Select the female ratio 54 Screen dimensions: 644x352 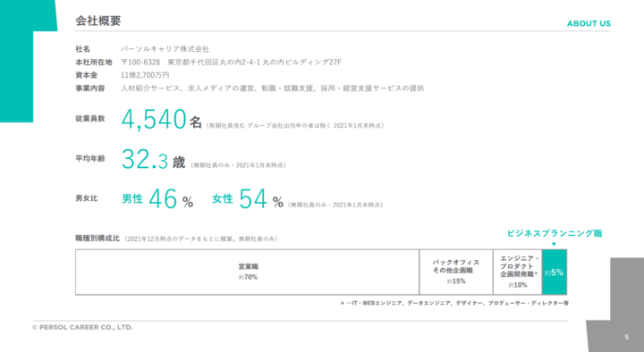coord(253,199)
